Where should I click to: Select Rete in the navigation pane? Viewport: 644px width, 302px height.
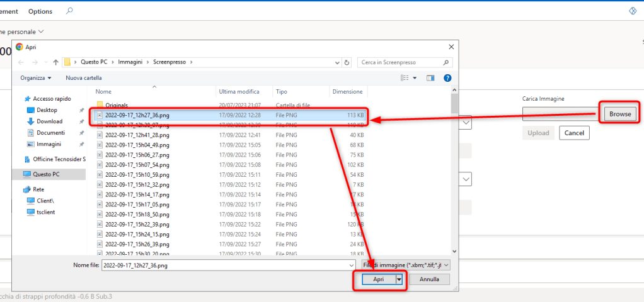(38, 189)
